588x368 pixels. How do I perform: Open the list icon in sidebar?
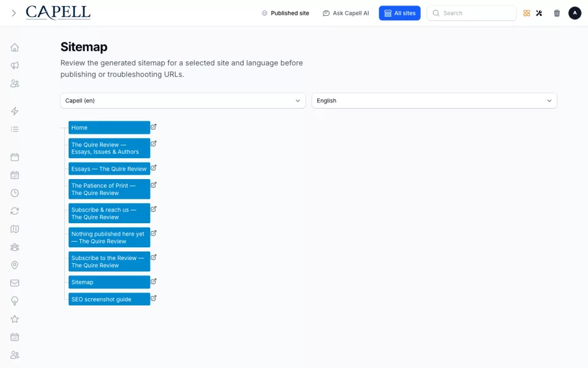[x=15, y=129]
